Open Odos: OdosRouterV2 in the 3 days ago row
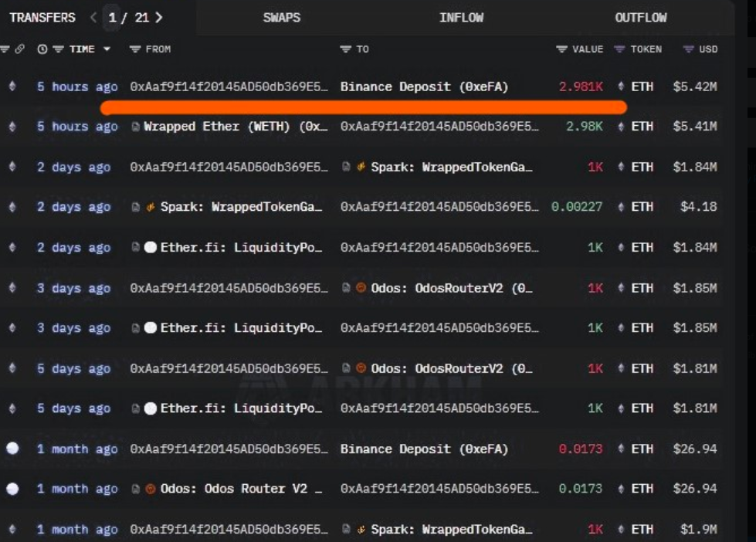756x542 pixels. coord(452,288)
